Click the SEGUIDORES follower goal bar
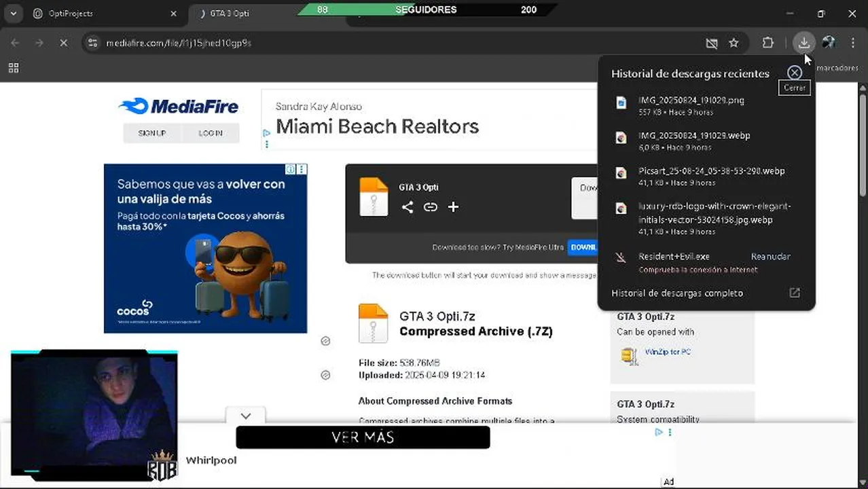The image size is (868, 489). click(x=426, y=10)
